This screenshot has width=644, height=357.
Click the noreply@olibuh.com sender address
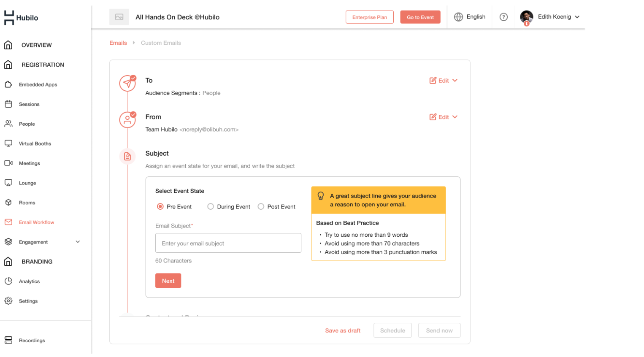[209, 130]
